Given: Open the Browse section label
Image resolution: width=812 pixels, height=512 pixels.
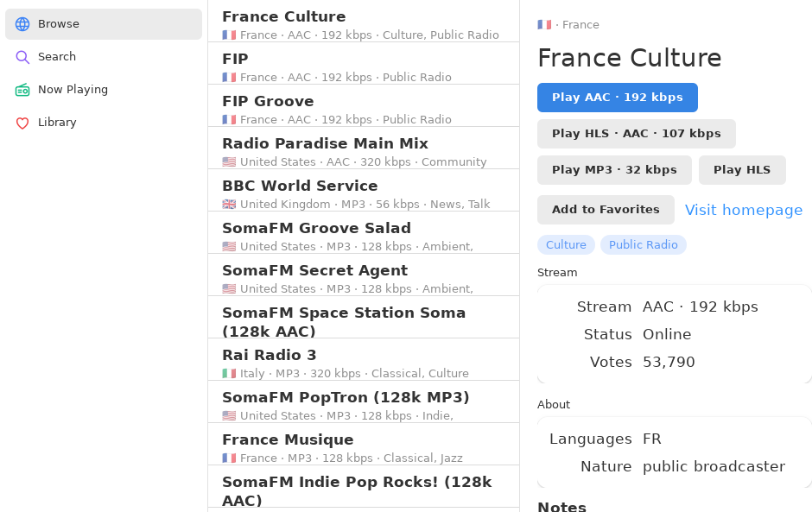Looking at the screenshot, I should click(x=59, y=24).
